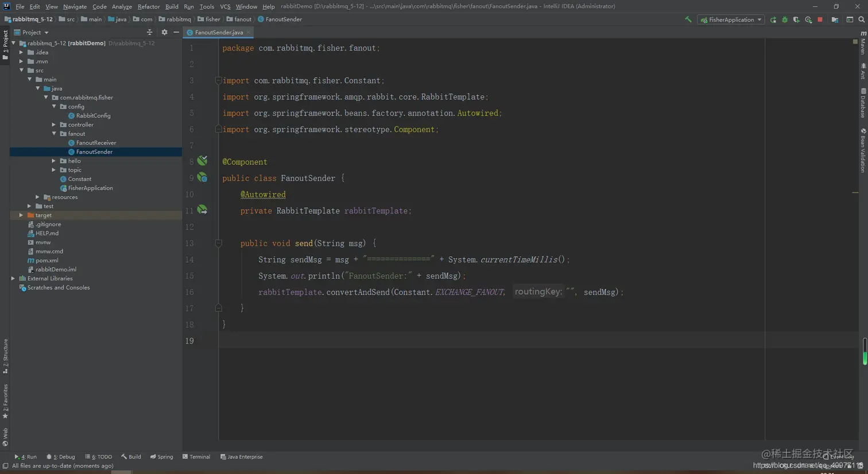Image resolution: width=868 pixels, height=474 pixels.
Task: Open the Run Anything icon
Action: 850,20
